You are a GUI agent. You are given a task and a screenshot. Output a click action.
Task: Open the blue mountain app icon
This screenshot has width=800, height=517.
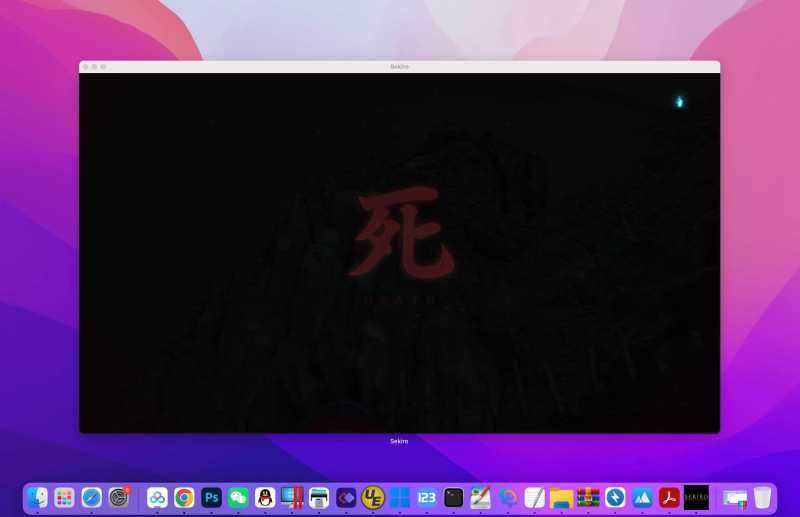pyautogui.click(x=642, y=498)
